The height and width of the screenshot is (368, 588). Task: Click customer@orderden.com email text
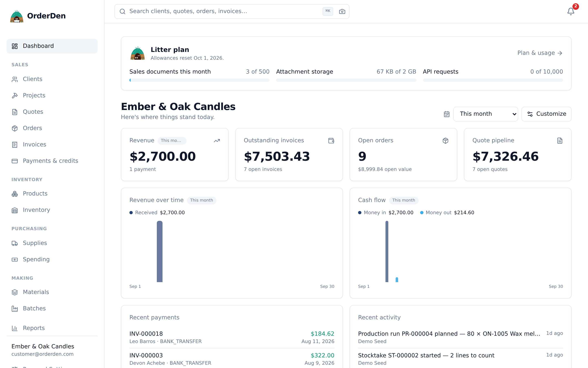tap(42, 354)
